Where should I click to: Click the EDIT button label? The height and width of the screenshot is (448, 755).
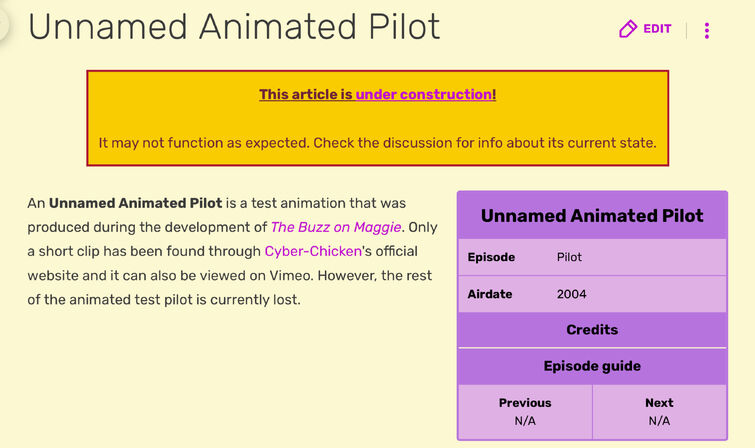point(657,29)
